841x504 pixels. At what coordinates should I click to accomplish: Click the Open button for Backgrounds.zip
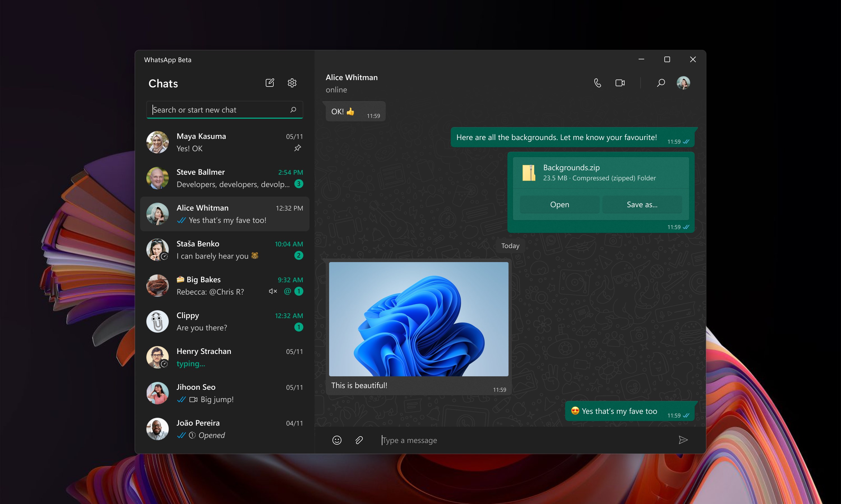point(559,204)
